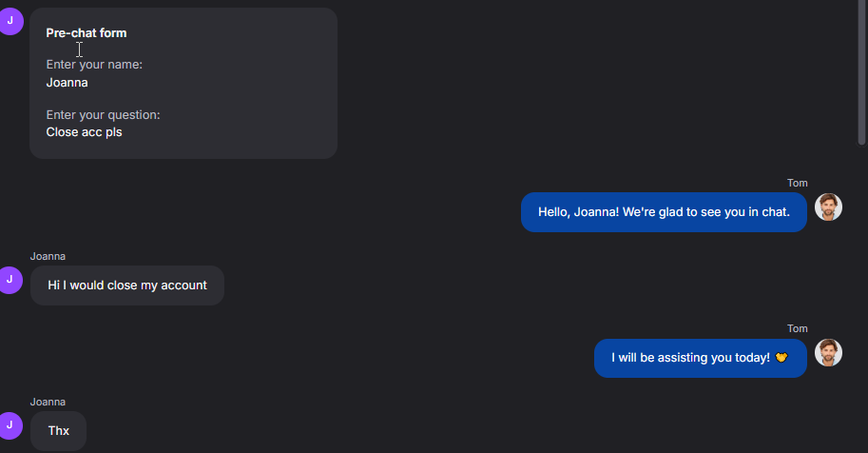Click the 'Thx' message bubble
868x453 pixels.
[x=59, y=431]
